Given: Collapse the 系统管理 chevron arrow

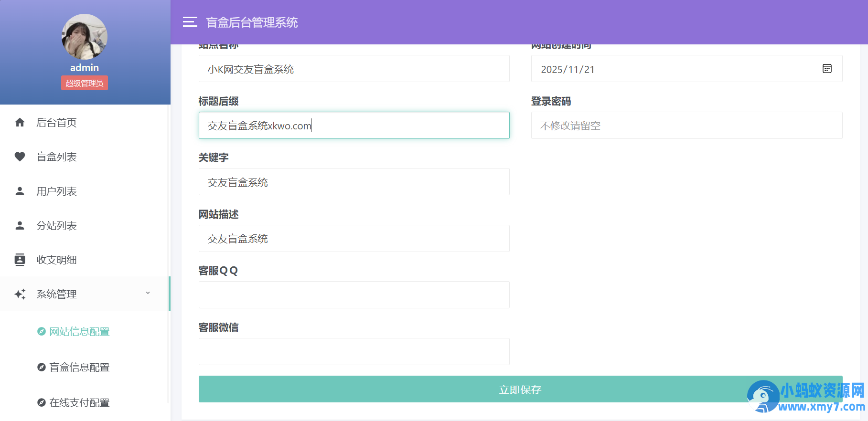Looking at the screenshot, I should pos(148,293).
